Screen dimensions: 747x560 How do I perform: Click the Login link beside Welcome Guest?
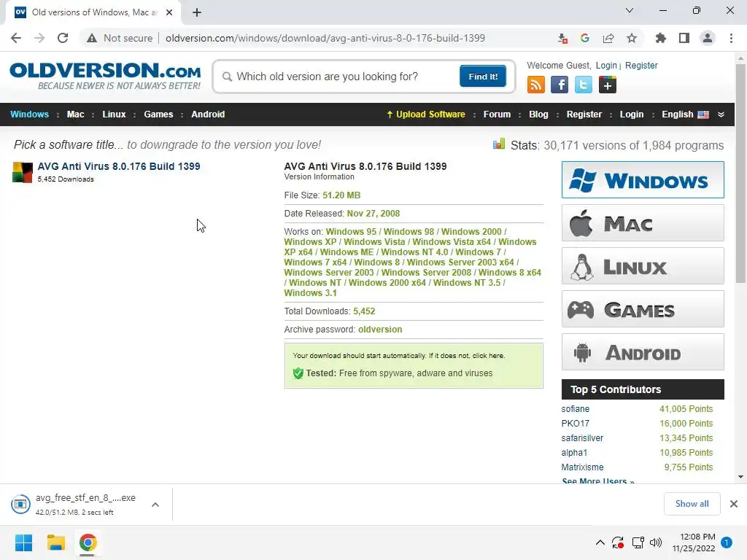(x=606, y=65)
